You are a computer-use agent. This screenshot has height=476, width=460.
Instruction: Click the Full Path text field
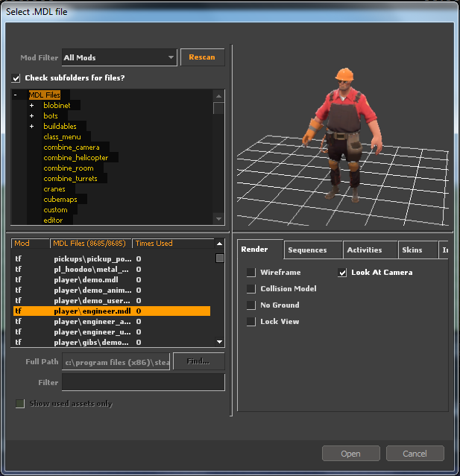pyautogui.click(x=116, y=361)
